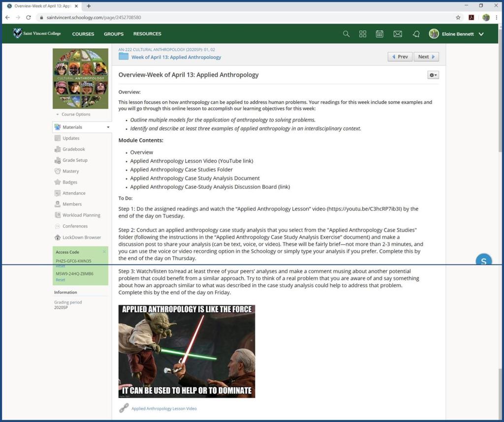Open the RESOURCES menu
Screen dimensions: 504x422
pos(147,34)
